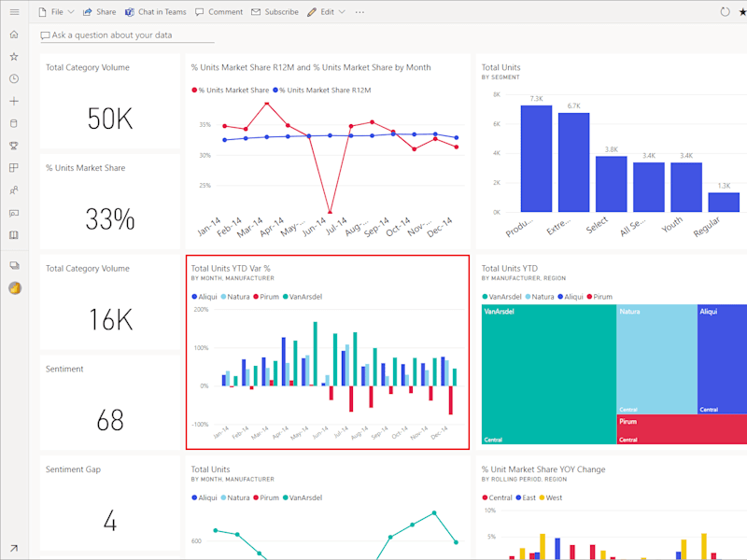Screen dimensions: 747x560
Task: Expand the File dropdown menu
Action: click(56, 12)
